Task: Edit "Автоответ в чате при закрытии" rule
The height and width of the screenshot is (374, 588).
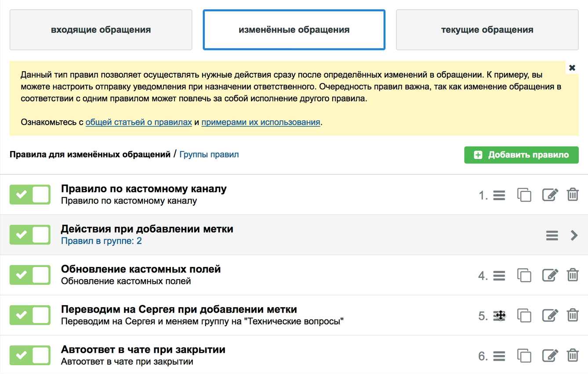Action: 550,356
